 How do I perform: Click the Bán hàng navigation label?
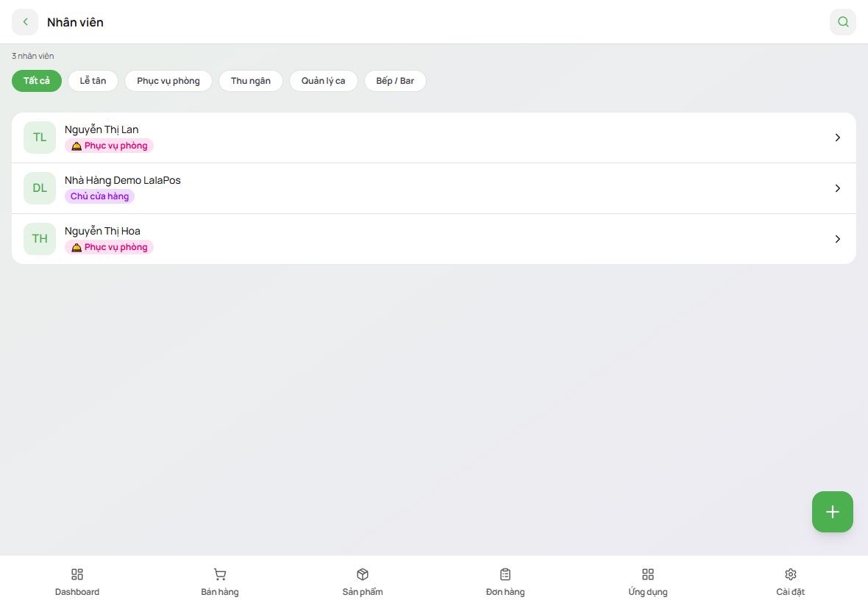220,592
